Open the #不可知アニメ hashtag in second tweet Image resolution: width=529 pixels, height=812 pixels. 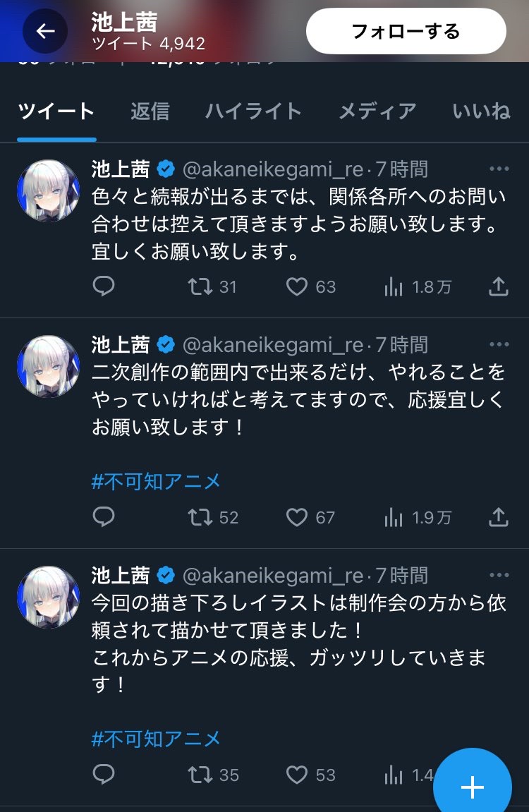pyautogui.click(x=156, y=481)
